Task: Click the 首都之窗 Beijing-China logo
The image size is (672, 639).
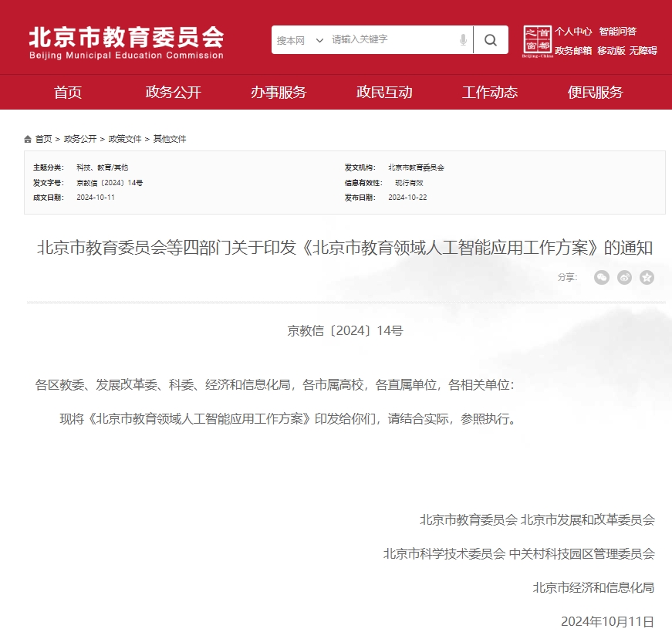Action: 537,41
